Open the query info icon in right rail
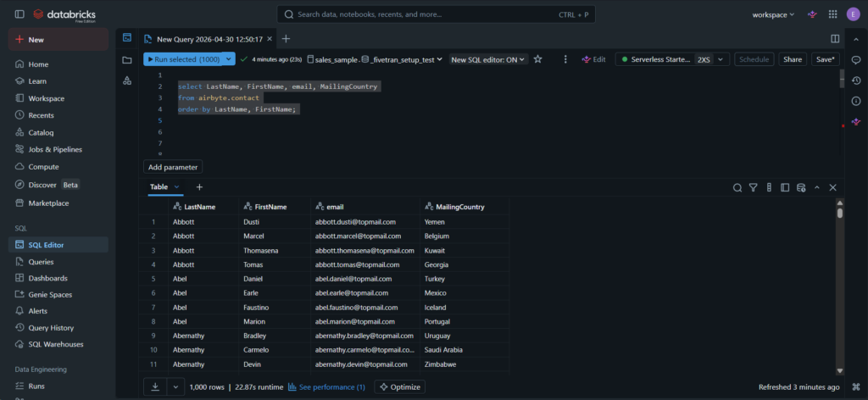The width and height of the screenshot is (868, 400). pos(856,101)
